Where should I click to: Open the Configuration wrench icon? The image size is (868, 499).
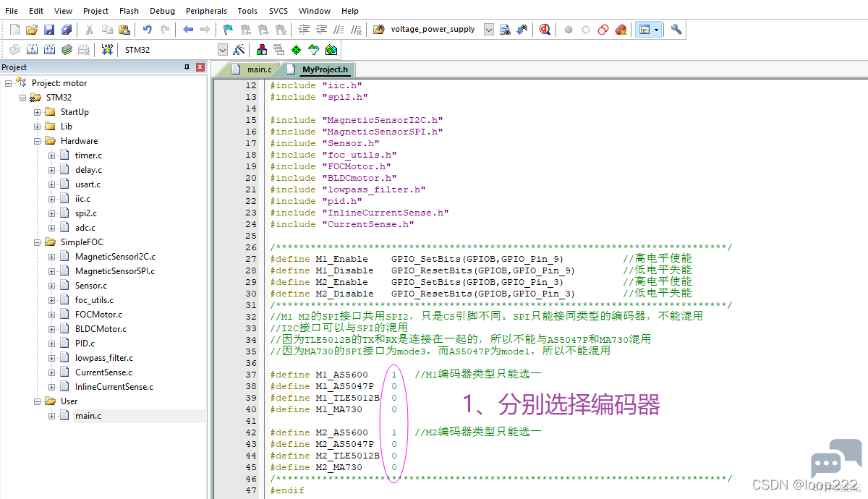[676, 30]
